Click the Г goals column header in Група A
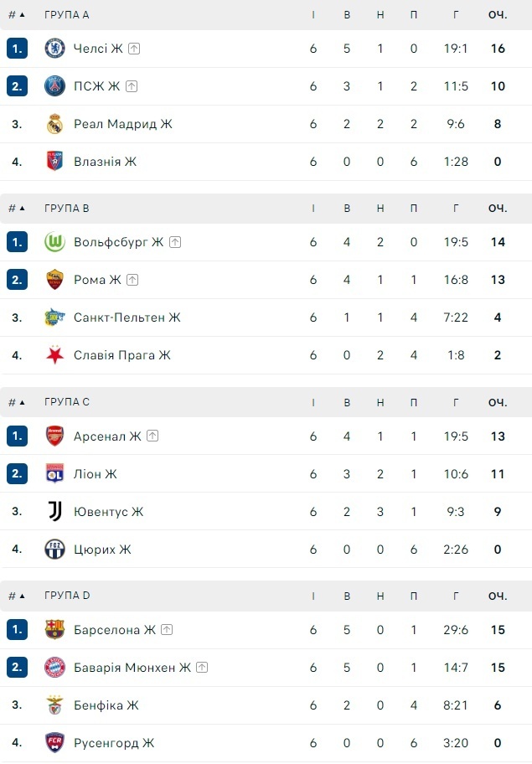Screen dimensions: 532x764 (x=455, y=15)
